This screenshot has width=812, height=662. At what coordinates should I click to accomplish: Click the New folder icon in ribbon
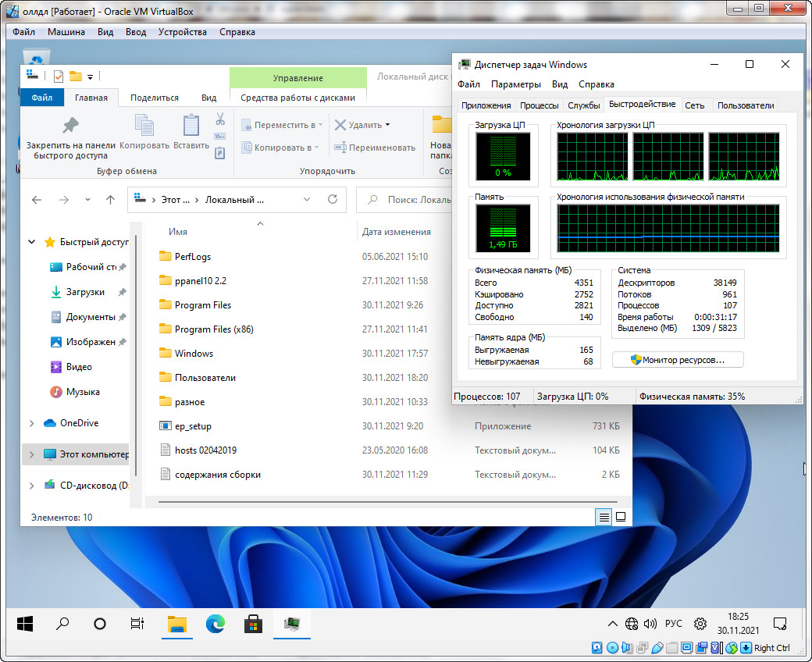(442, 125)
